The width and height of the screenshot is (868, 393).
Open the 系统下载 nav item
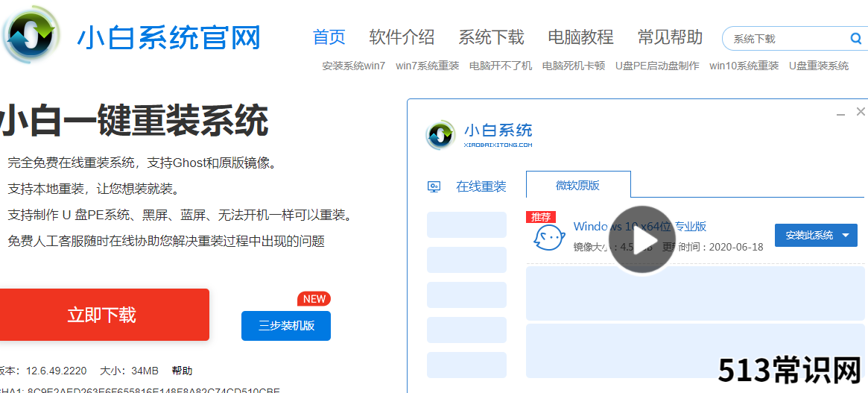click(x=491, y=38)
